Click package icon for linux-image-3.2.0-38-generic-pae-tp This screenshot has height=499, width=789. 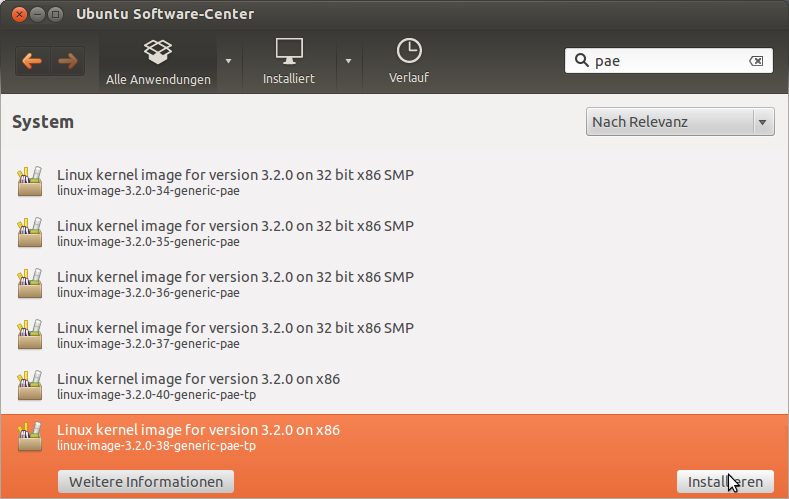point(30,437)
